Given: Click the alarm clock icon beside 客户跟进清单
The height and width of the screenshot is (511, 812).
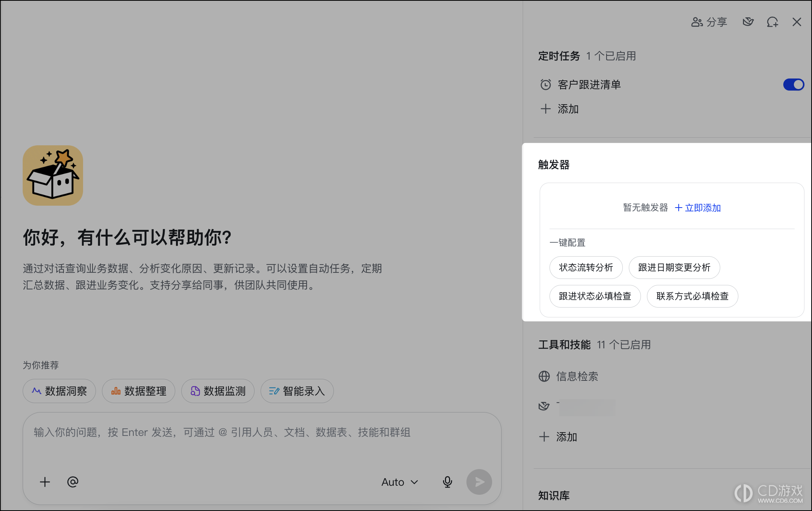Looking at the screenshot, I should (545, 85).
